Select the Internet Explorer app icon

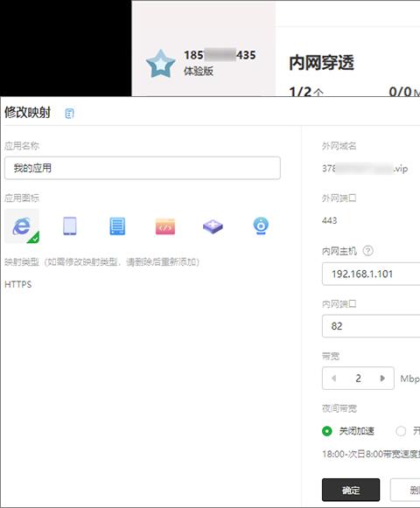[x=22, y=226]
